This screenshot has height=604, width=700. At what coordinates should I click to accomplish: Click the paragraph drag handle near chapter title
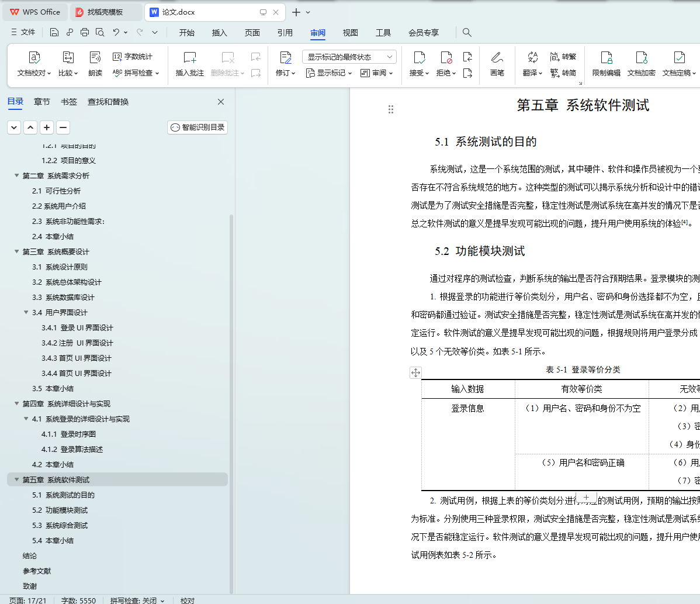pos(391,109)
